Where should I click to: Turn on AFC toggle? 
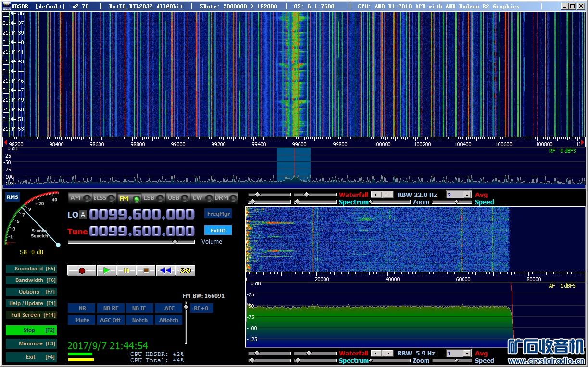point(169,308)
